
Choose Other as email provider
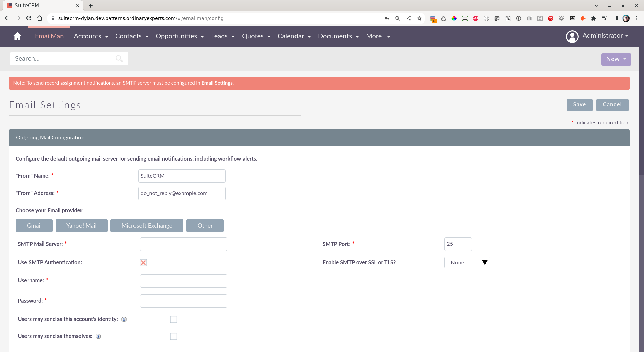[x=205, y=226]
